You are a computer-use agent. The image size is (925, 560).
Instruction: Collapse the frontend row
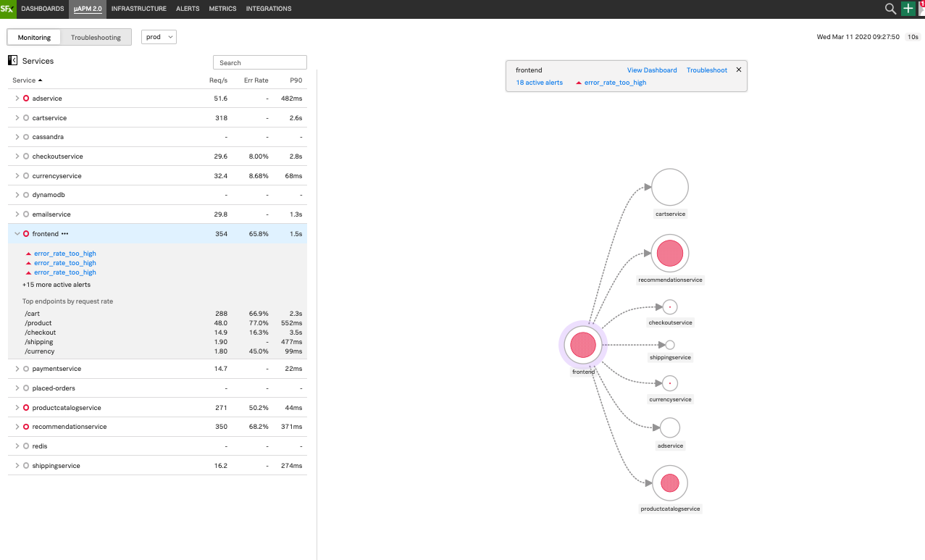(x=17, y=234)
